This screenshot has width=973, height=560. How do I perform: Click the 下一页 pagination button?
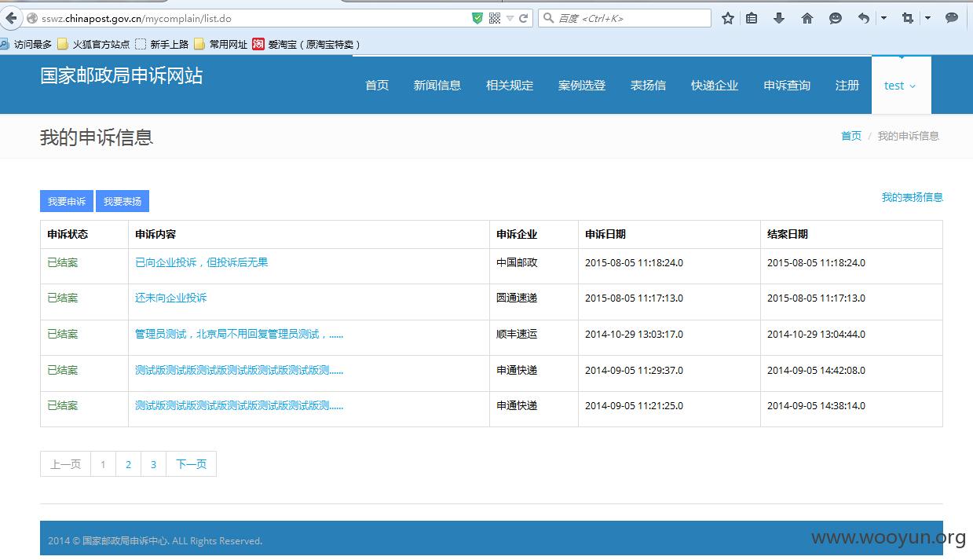tap(191, 464)
